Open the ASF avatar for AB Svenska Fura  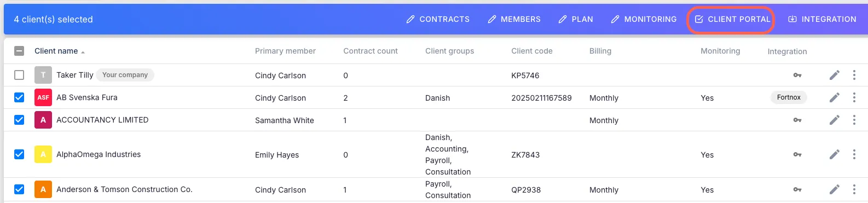click(43, 97)
